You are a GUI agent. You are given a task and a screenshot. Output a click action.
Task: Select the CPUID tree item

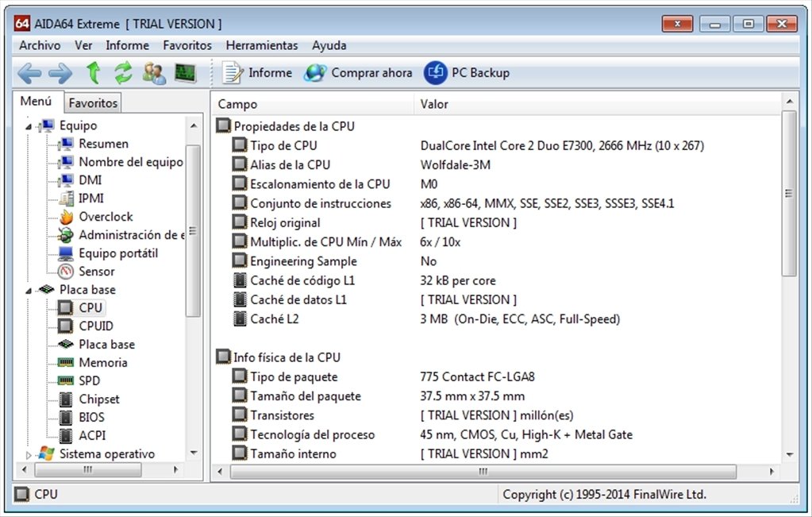86,326
